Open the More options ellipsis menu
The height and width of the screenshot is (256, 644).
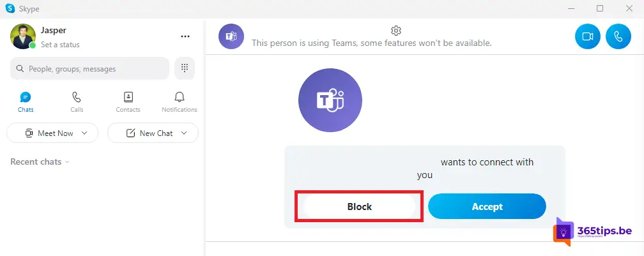[185, 36]
